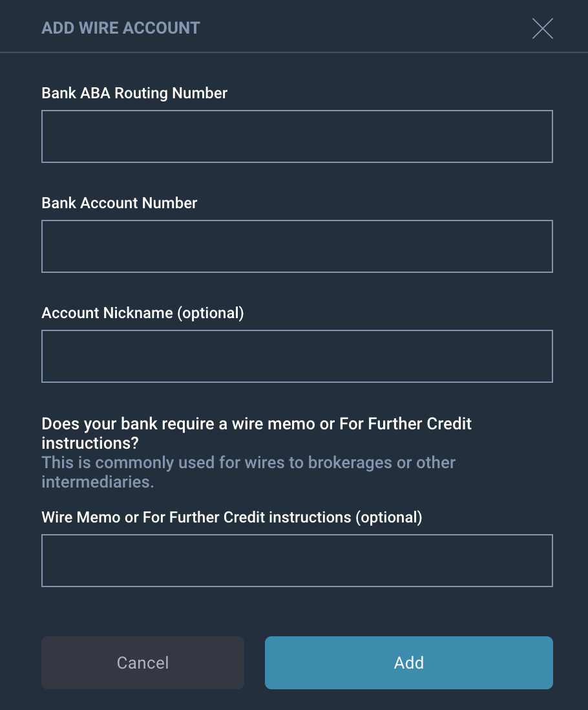Click the blue Add button
This screenshot has width=588, height=710.
tap(409, 662)
